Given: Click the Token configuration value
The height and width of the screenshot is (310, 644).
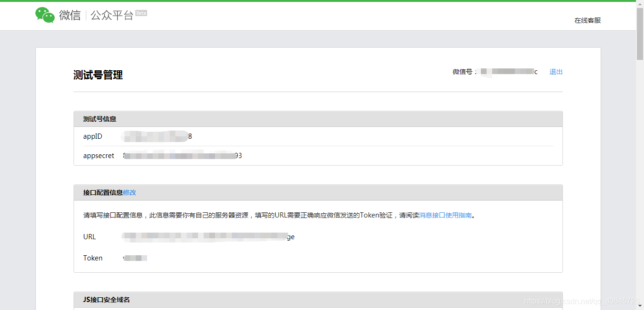Looking at the screenshot, I should 135,258.
